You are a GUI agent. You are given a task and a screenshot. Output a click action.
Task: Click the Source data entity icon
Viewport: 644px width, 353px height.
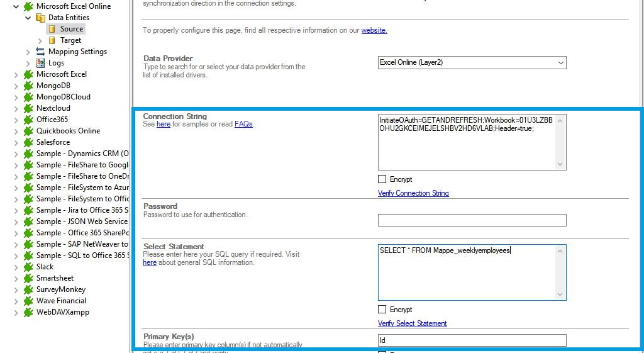pos(52,29)
